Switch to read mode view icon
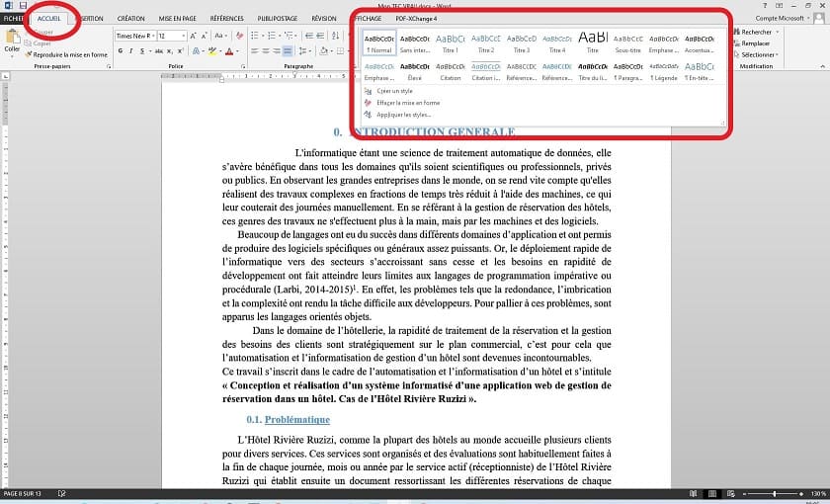830x504 pixels. [694, 493]
